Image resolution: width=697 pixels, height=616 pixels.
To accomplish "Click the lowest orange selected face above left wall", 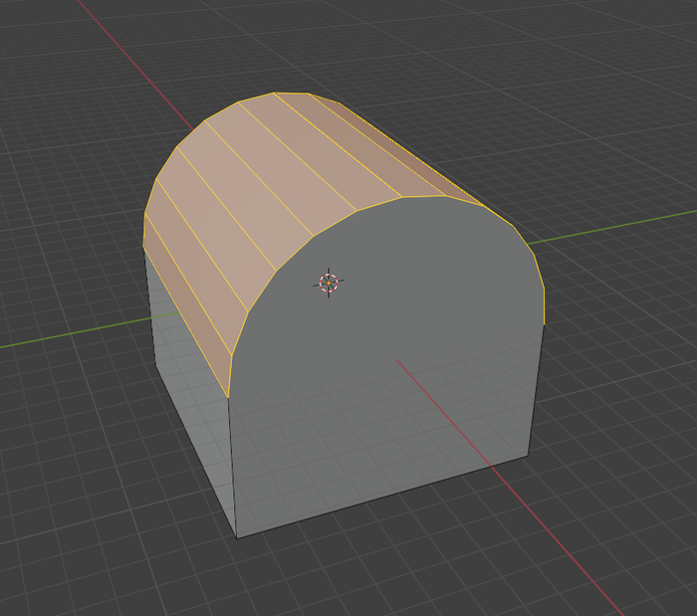I will click(187, 307).
